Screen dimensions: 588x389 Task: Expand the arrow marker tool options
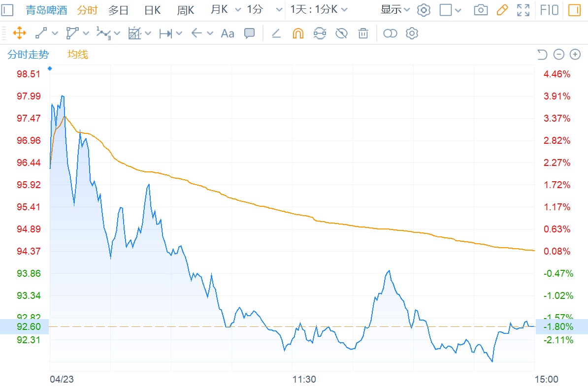tap(210, 33)
